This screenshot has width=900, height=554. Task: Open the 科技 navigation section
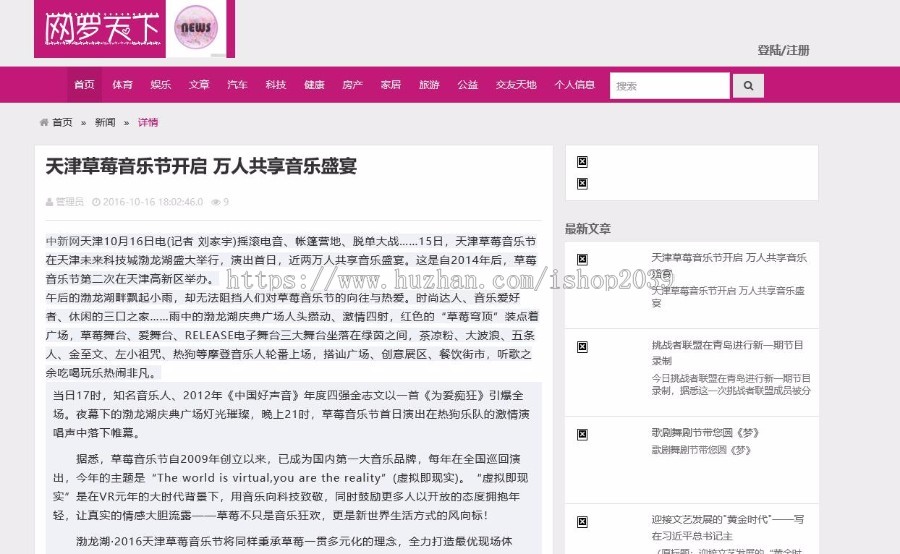point(276,84)
